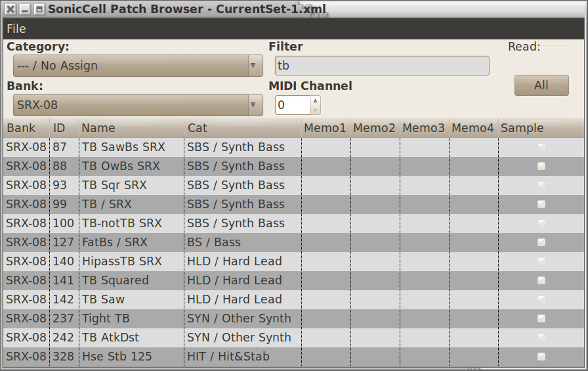The width and height of the screenshot is (588, 371).
Task: Click the Memo1 column header
Action: coord(326,128)
